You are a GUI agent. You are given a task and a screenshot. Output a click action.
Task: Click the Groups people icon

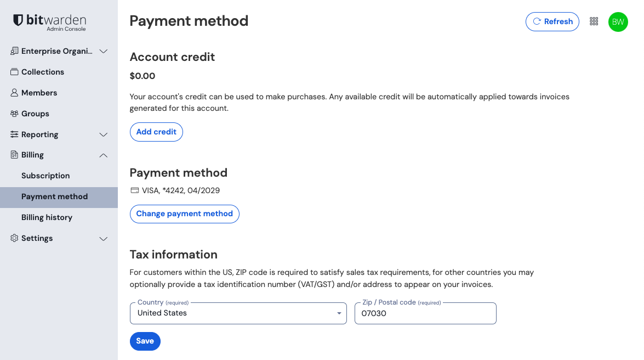click(14, 114)
